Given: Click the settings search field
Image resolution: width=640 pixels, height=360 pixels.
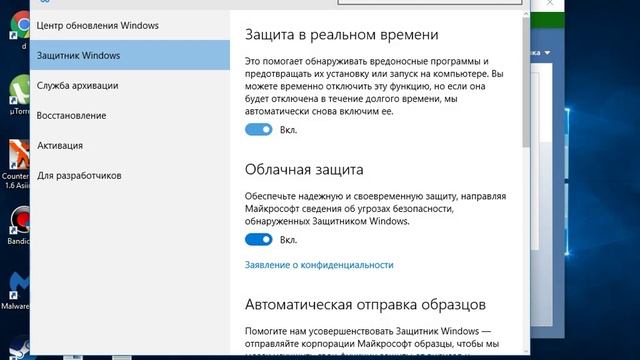Looking at the screenshot, I should [x=430, y=2].
